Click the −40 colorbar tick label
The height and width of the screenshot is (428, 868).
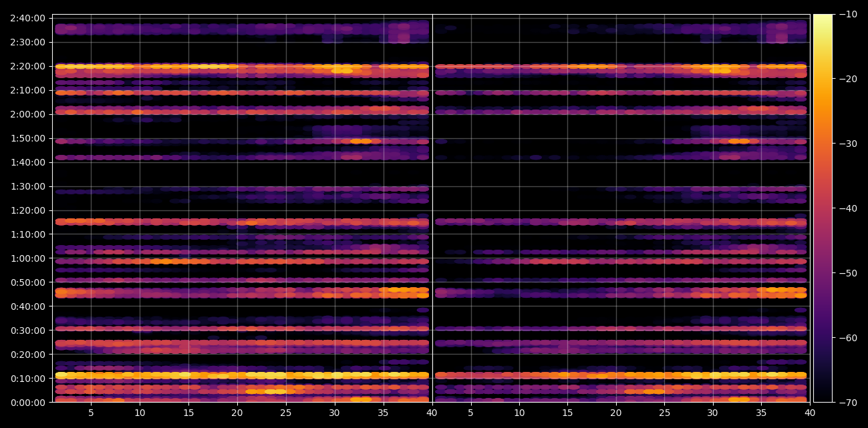(847, 208)
